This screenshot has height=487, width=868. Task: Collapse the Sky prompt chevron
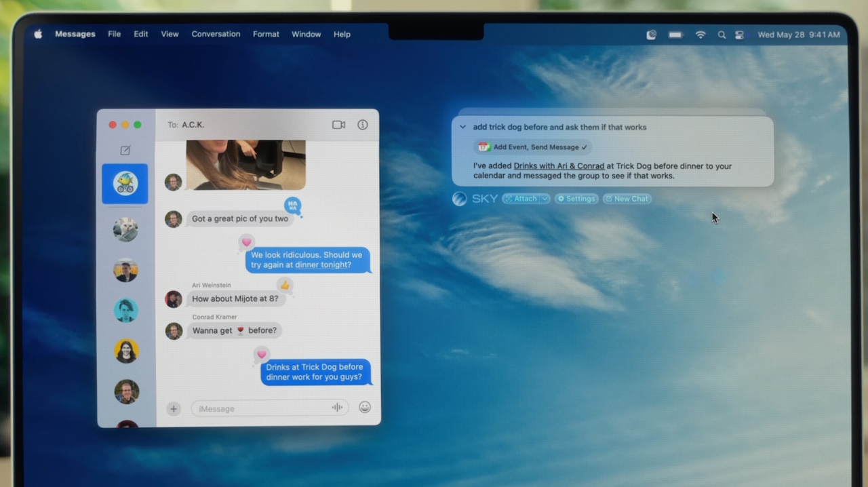462,127
